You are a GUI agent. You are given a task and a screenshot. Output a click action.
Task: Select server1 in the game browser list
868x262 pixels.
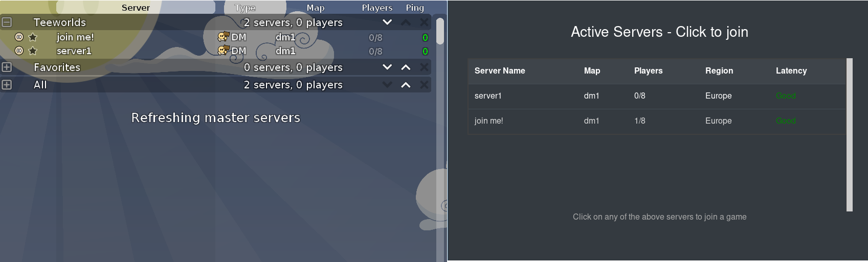(x=74, y=51)
